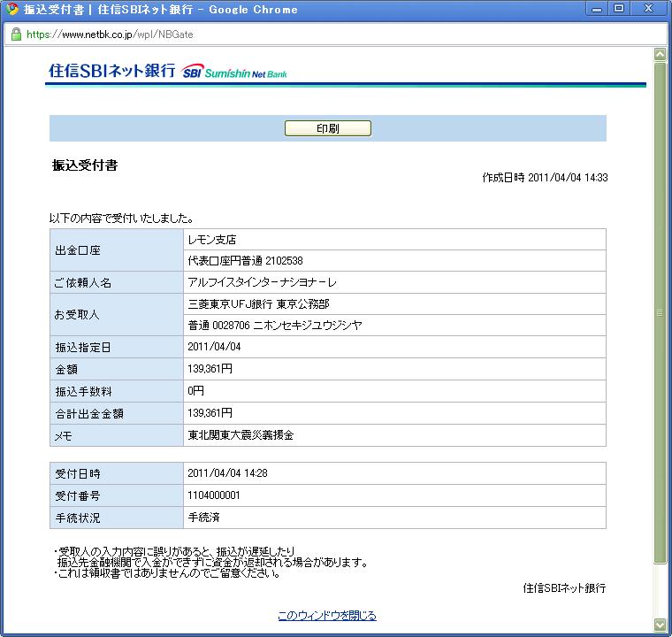Close the Chrome popup window
Image resolution: width=672 pixels, height=637 pixels.
[x=648, y=9]
